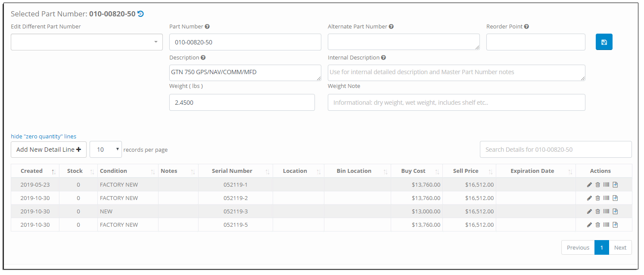Open the Alternate Part Number help icon

(391, 27)
